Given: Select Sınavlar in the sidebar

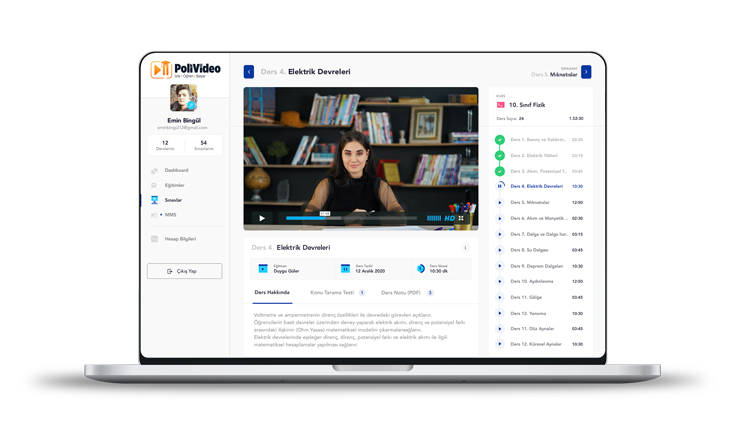Looking at the screenshot, I should (173, 200).
